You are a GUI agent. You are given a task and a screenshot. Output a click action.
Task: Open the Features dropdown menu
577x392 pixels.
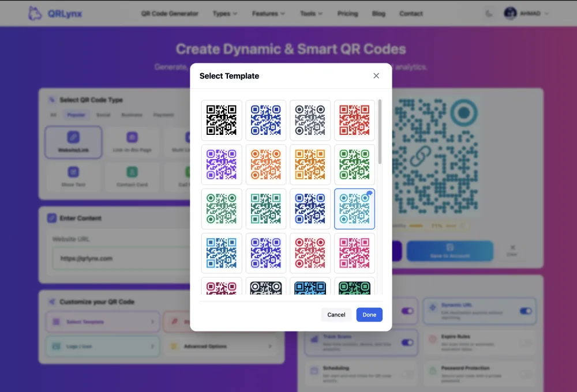pyautogui.click(x=268, y=13)
